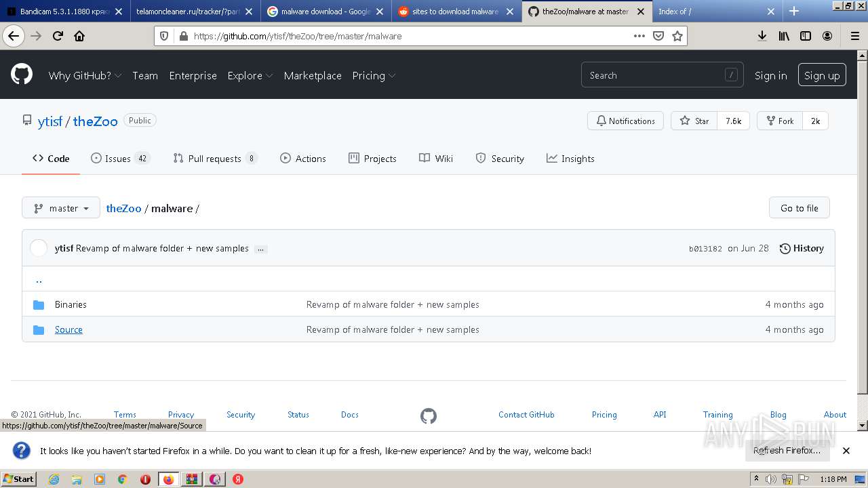Click the Windows Start button
Image resolution: width=868 pixels, height=488 pixels.
pos(18,479)
